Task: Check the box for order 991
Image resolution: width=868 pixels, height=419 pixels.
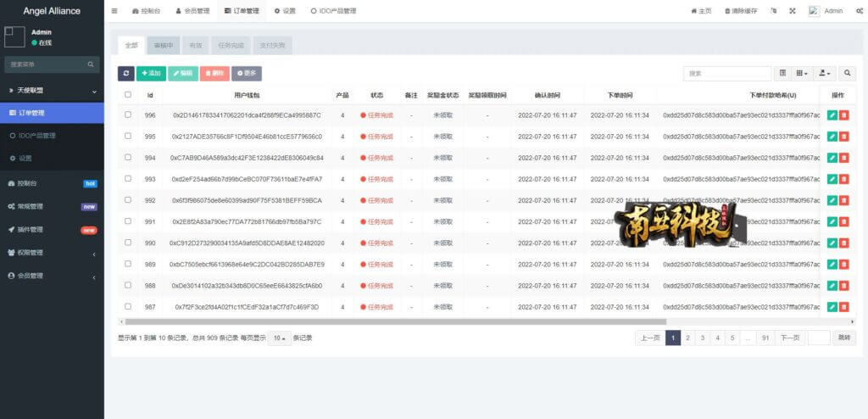Action: [x=128, y=221]
